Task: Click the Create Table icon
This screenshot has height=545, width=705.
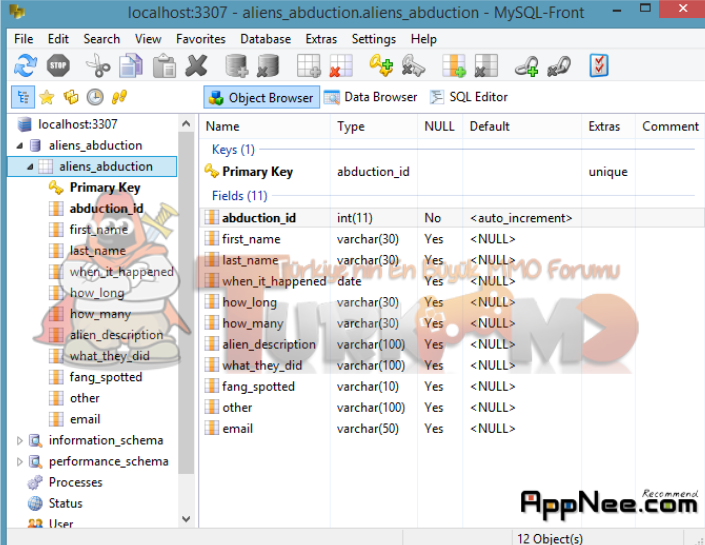Action: pyautogui.click(x=309, y=66)
